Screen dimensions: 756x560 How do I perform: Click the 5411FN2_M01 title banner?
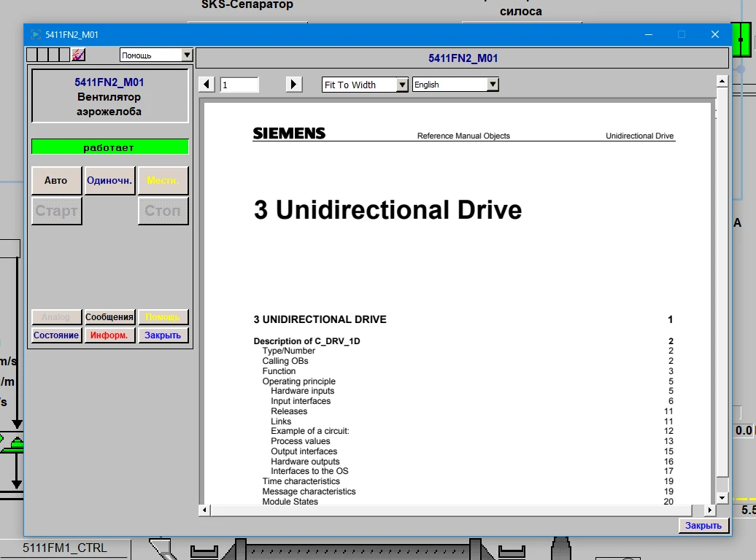[463, 58]
